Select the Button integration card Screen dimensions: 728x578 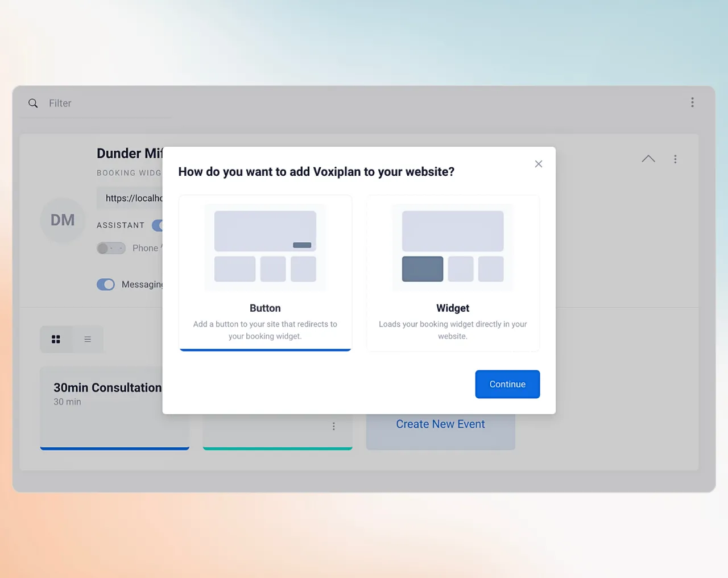click(265, 273)
